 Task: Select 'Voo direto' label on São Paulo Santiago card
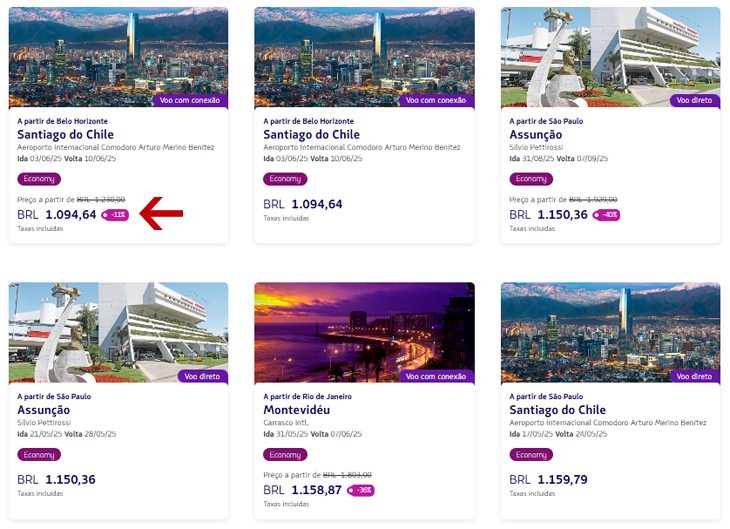click(695, 376)
